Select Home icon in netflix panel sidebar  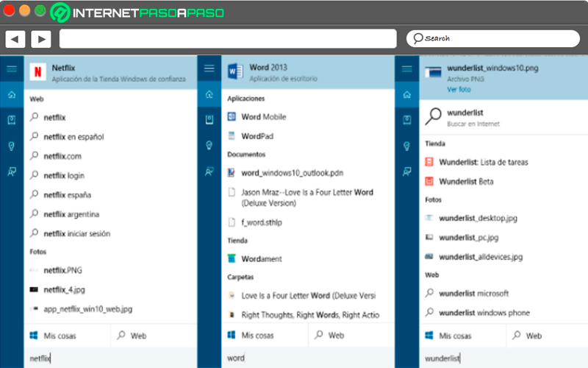[12, 95]
